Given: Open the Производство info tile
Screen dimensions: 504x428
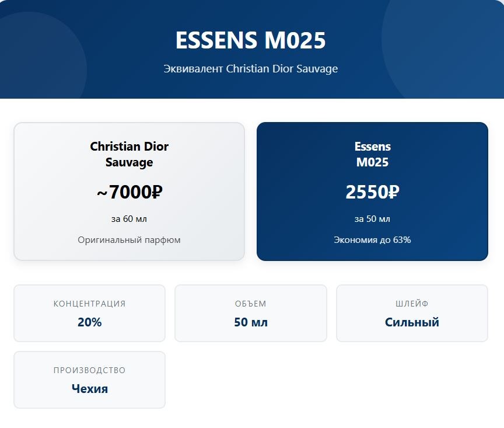Looking at the screenshot, I should point(89,380).
